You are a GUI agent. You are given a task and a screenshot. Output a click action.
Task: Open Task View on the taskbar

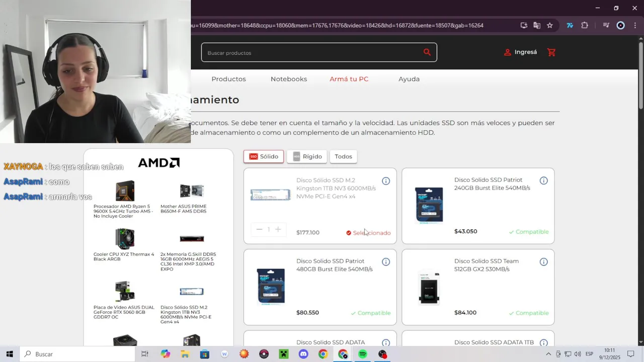click(145, 354)
